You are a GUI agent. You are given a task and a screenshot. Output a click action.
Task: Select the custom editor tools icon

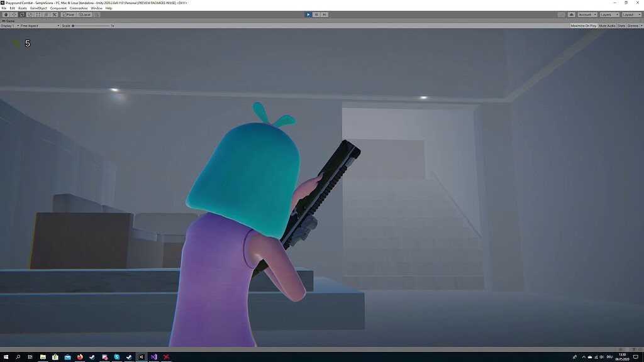point(55,14)
